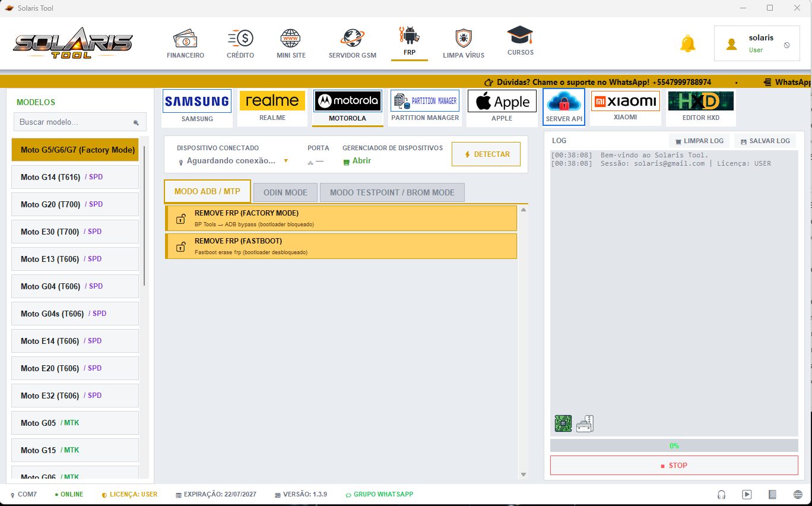Click the green circuit chip icon in log

pyautogui.click(x=563, y=423)
